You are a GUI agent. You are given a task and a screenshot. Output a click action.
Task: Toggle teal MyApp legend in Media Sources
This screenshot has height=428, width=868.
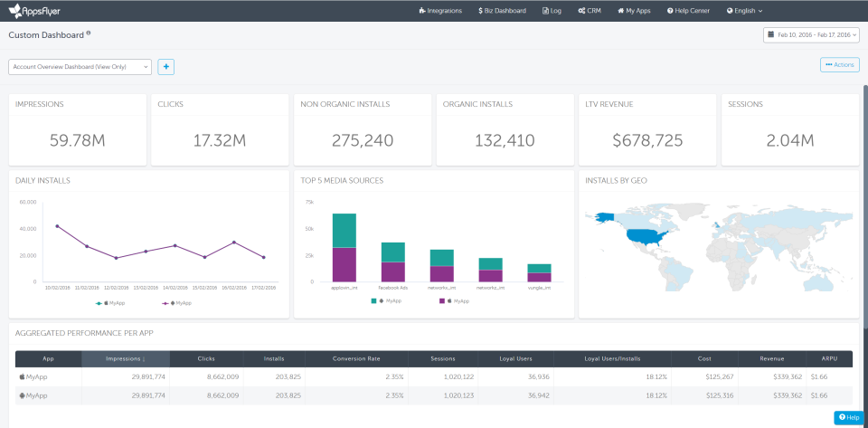tap(387, 300)
